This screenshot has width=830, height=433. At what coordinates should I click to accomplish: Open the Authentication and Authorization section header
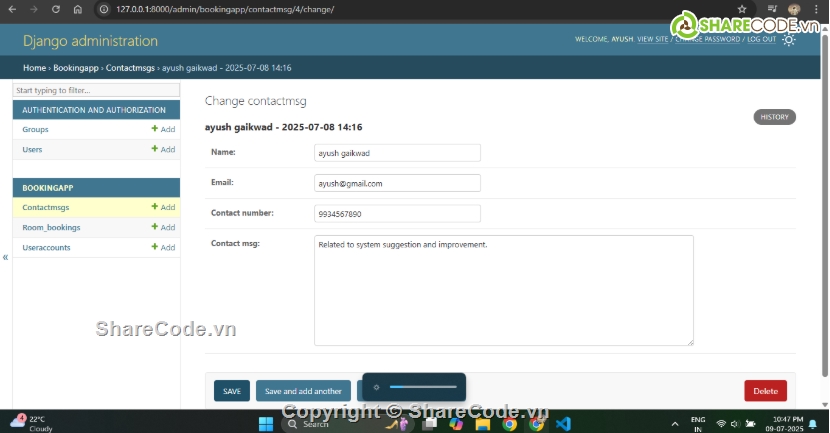(x=94, y=110)
